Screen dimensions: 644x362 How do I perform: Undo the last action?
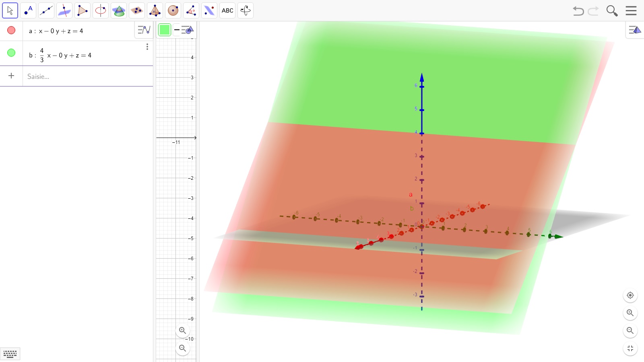(x=578, y=11)
